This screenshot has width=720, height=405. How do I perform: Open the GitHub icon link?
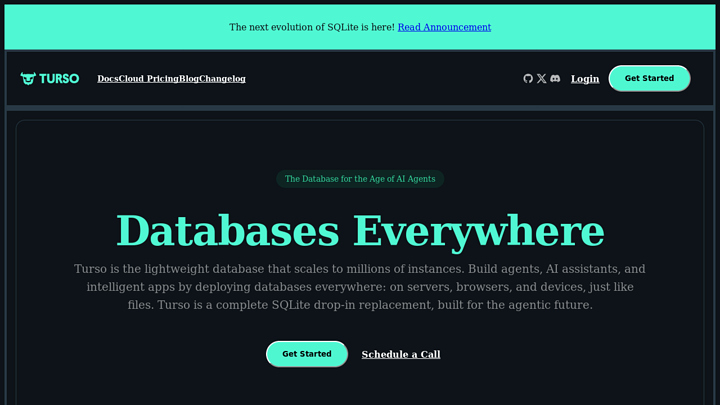[x=528, y=79]
